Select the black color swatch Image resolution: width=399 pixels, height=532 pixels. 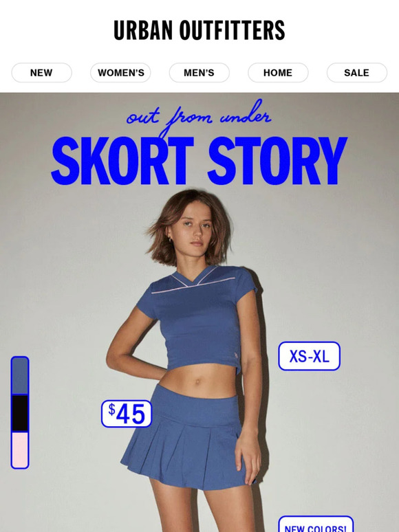pos(20,413)
